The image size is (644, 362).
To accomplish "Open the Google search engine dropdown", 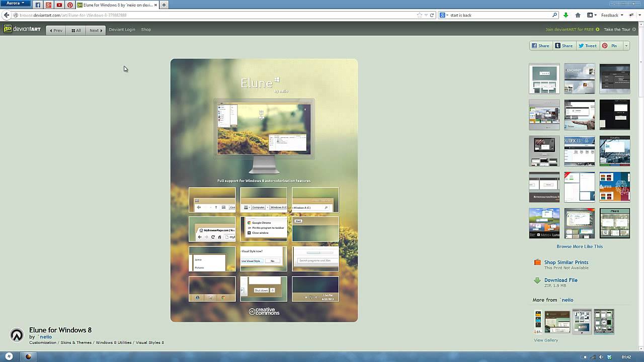I will 443,15.
